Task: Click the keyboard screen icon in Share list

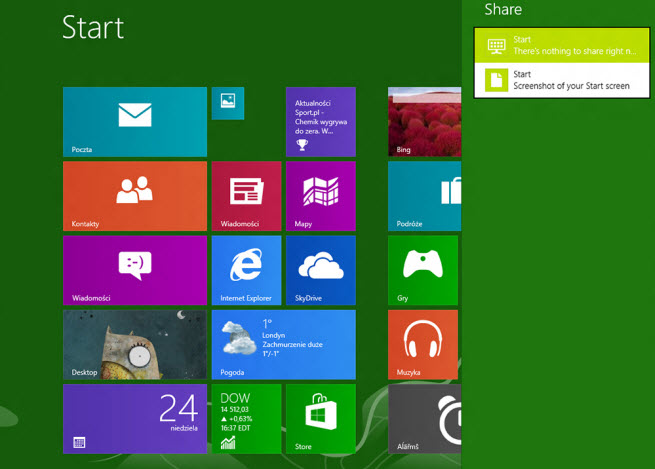Action: coord(496,46)
